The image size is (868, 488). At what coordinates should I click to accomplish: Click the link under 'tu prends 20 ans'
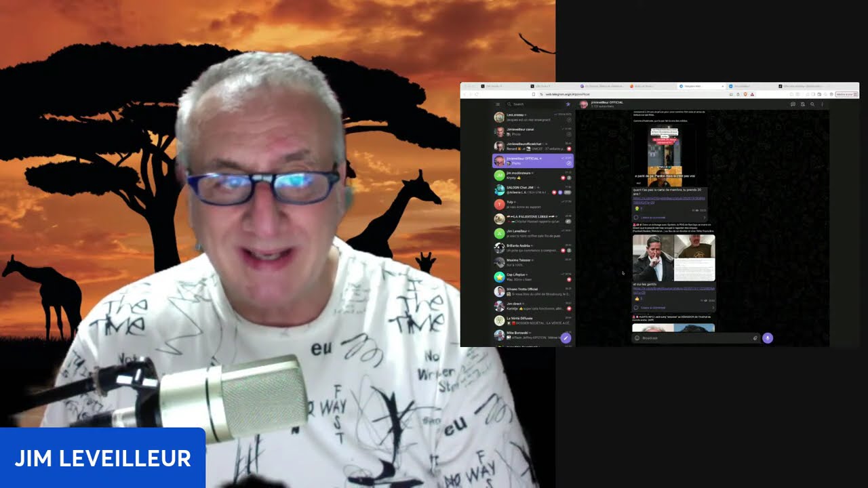pos(670,200)
